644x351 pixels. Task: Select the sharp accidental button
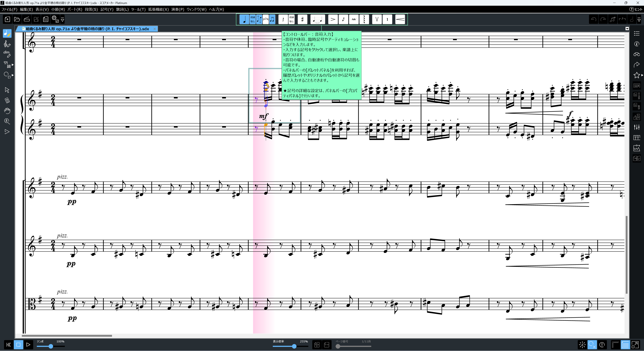point(303,19)
